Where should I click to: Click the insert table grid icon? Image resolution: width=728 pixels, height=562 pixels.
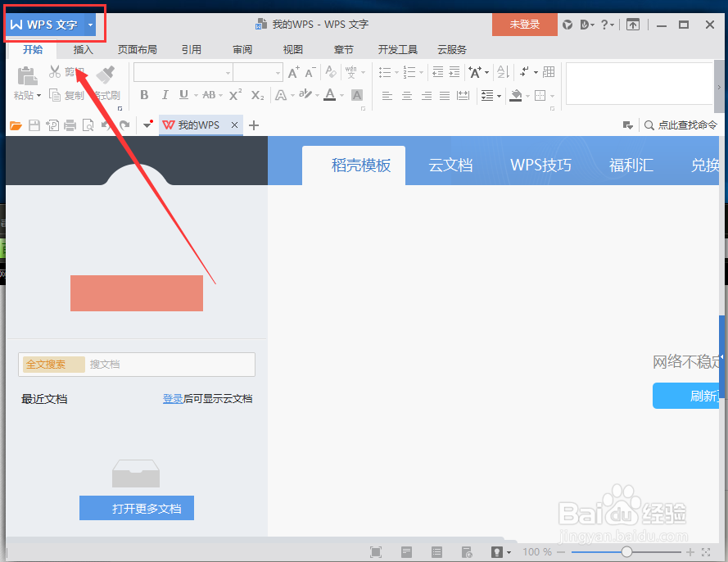(x=549, y=71)
